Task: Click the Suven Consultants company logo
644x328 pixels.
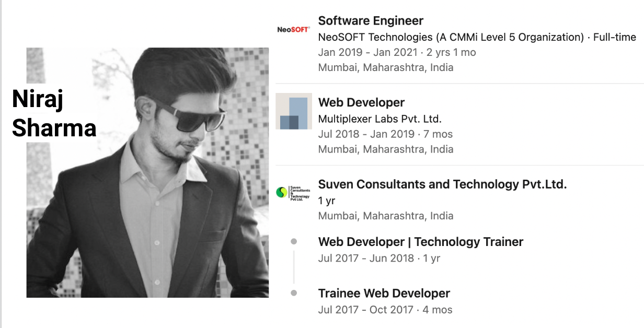Action: point(293,193)
